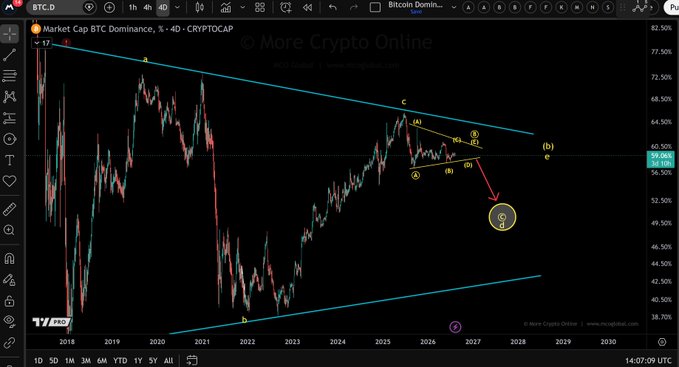Open the go to date calendar
The image size is (679, 367).
click(192, 360)
